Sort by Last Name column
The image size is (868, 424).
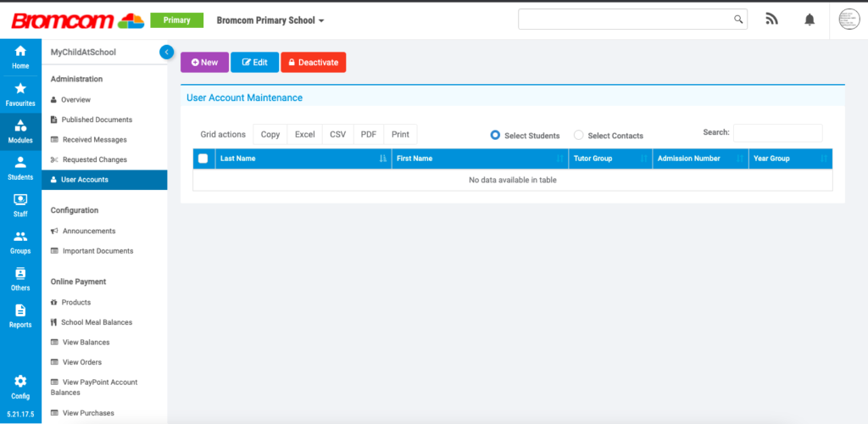click(x=303, y=159)
